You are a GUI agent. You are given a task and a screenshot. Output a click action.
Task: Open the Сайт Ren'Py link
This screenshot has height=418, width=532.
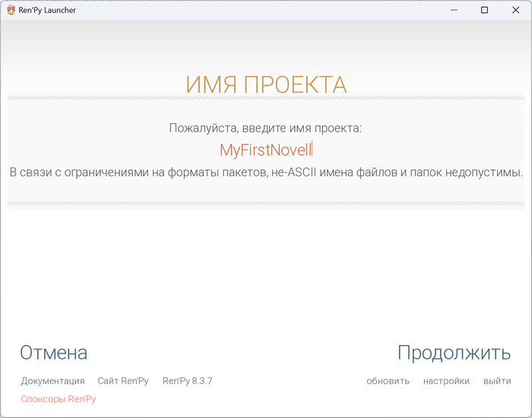coord(123,381)
